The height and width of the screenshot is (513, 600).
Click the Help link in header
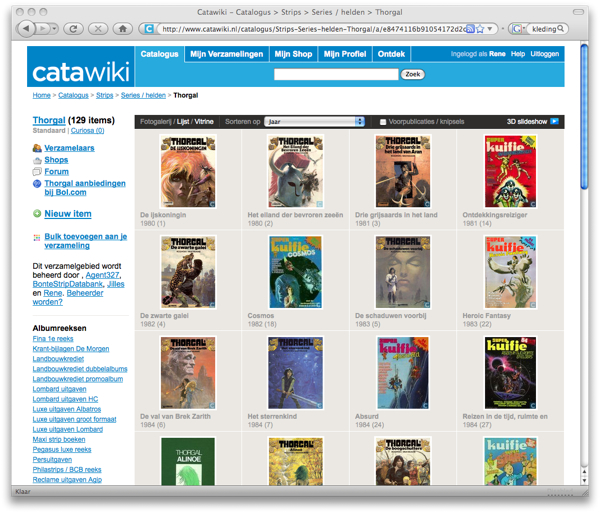point(518,54)
